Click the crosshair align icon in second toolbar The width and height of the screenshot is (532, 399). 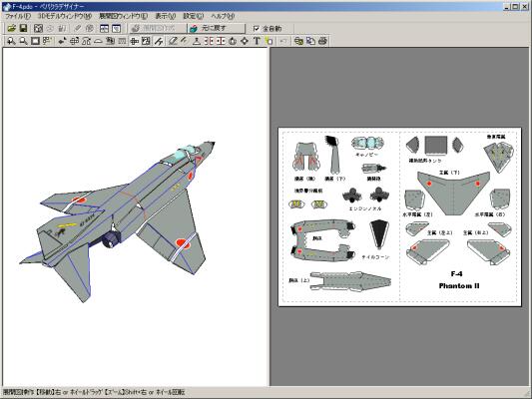coord(135,41)
